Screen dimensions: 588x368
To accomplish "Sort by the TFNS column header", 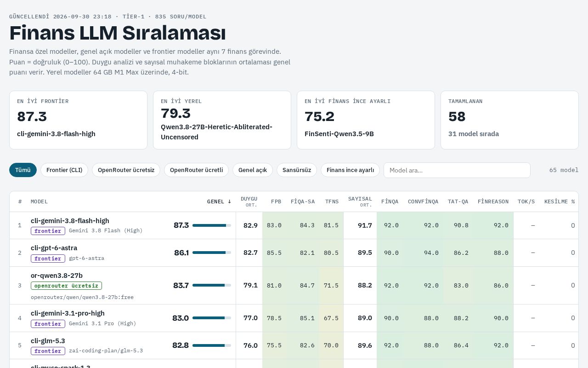I will [332, 201].
